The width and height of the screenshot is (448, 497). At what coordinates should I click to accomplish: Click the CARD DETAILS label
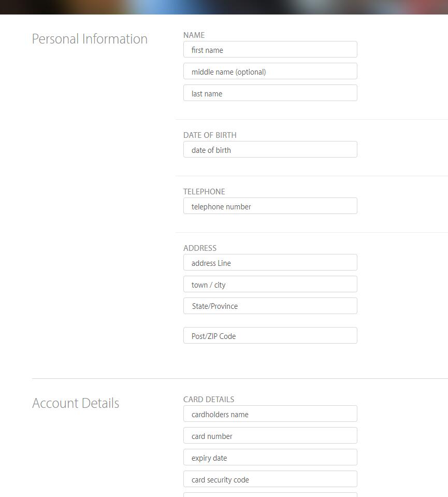209,400
